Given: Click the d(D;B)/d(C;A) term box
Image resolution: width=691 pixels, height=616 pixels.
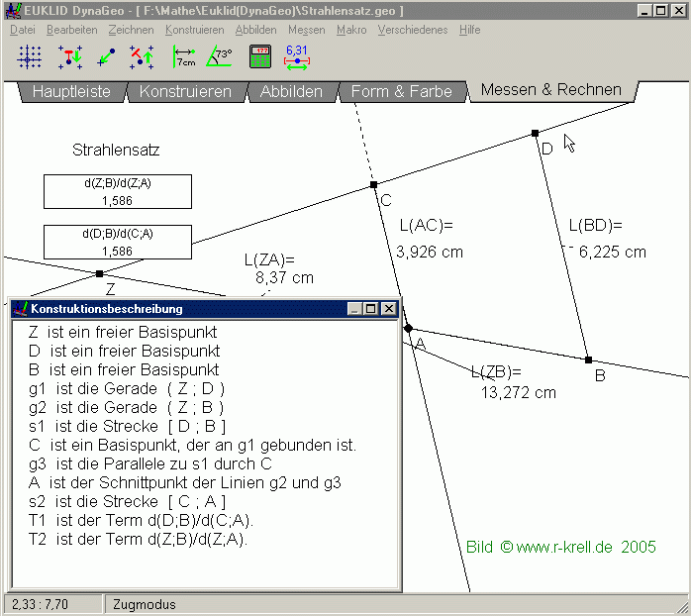Looking at the screenshot, I should point(117,243).
